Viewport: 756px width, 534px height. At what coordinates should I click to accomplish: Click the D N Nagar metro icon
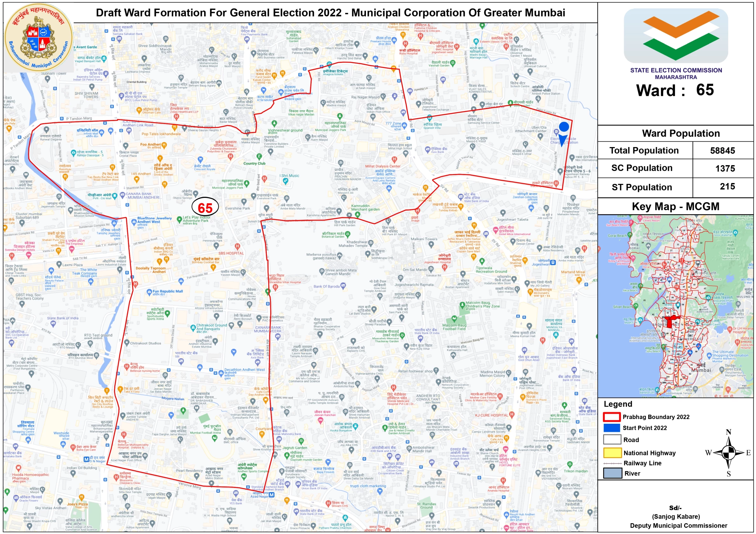(86, 459)
